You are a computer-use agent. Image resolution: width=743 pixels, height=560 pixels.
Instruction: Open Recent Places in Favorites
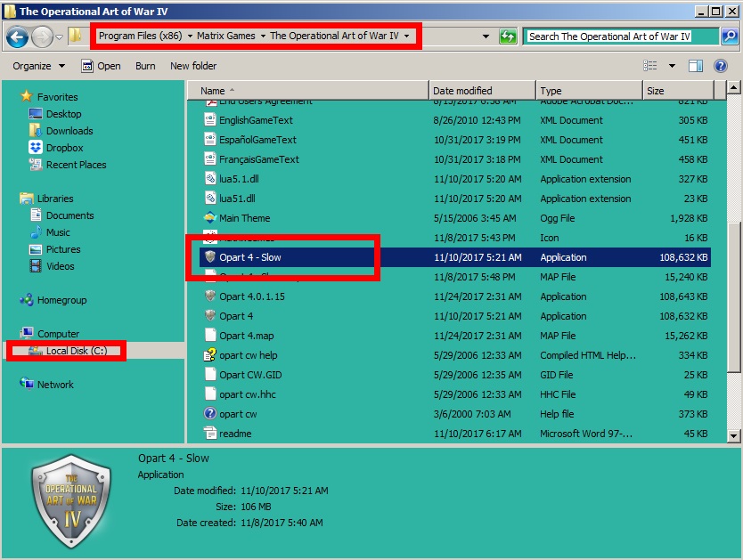(x=76, y=166)
